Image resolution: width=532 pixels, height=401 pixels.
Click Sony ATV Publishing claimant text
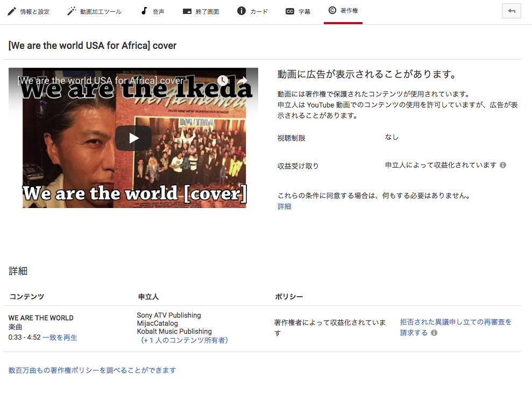(169, 315)
